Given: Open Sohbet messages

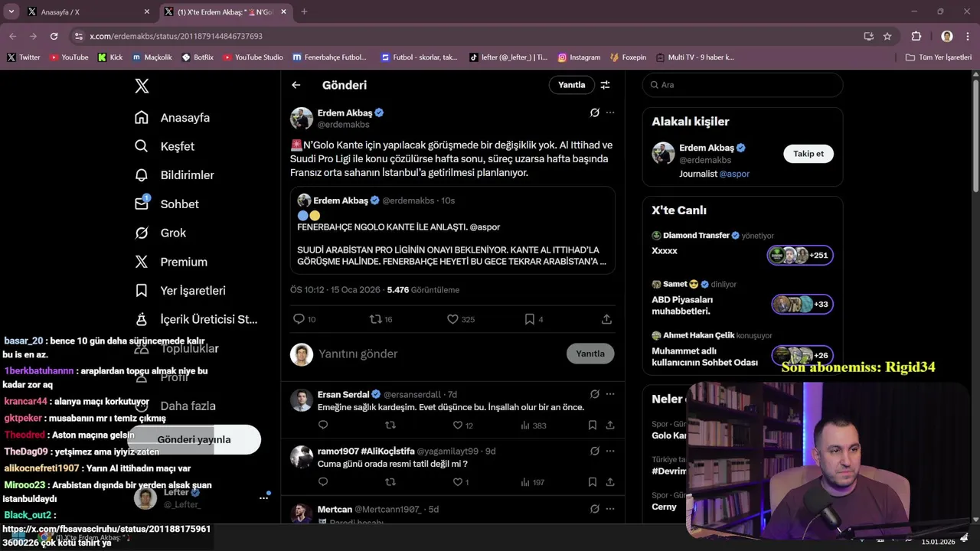Looking at the screenshot, I should pyautogui.click(x=167, y=204).
